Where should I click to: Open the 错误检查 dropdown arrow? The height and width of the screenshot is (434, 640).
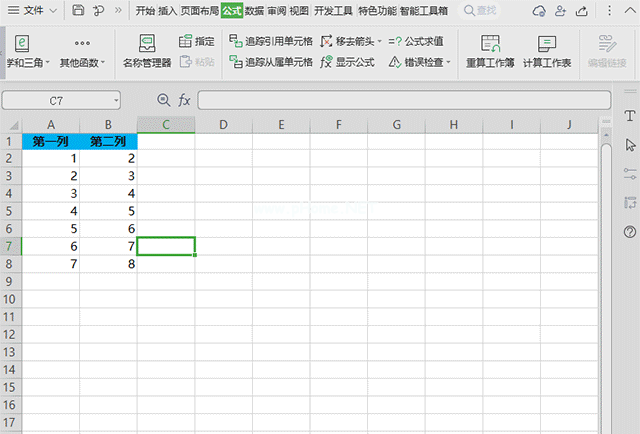coord(448,62)
